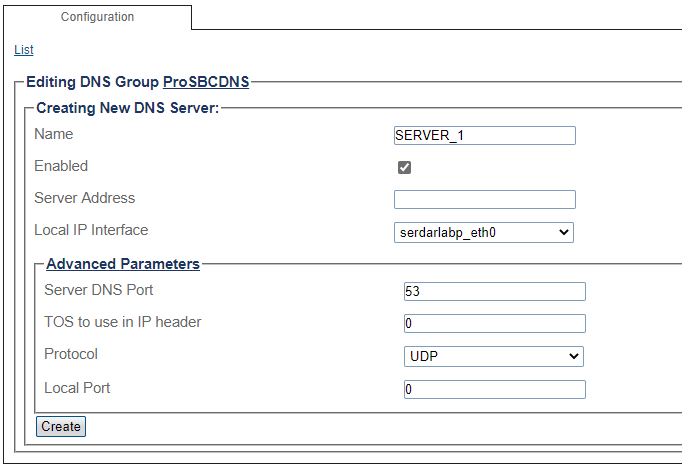The height and width of the screenshot is (470, 682).
Task: Click the Server DNS Port field
Action: 494,291
